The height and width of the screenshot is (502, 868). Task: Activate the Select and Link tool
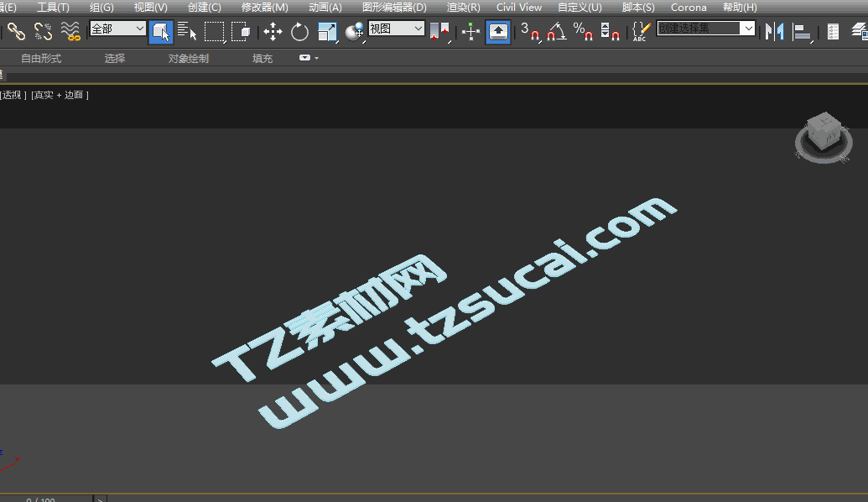tap(17, 32)
